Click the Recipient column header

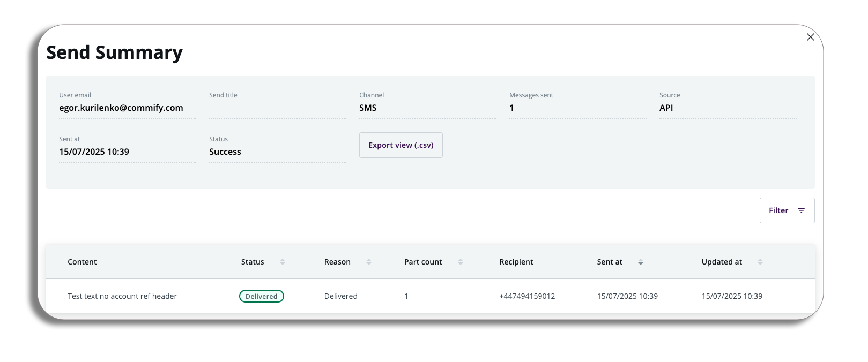coord(516,262)
